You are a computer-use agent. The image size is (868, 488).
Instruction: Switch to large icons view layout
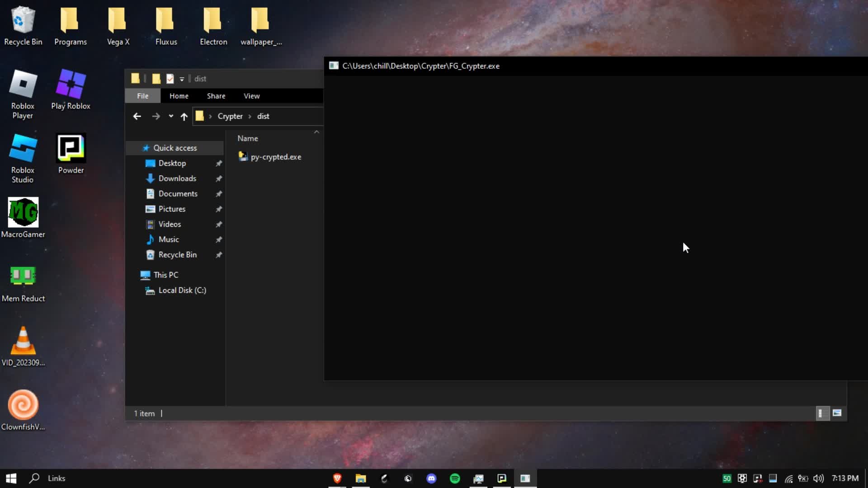(837, 413)
